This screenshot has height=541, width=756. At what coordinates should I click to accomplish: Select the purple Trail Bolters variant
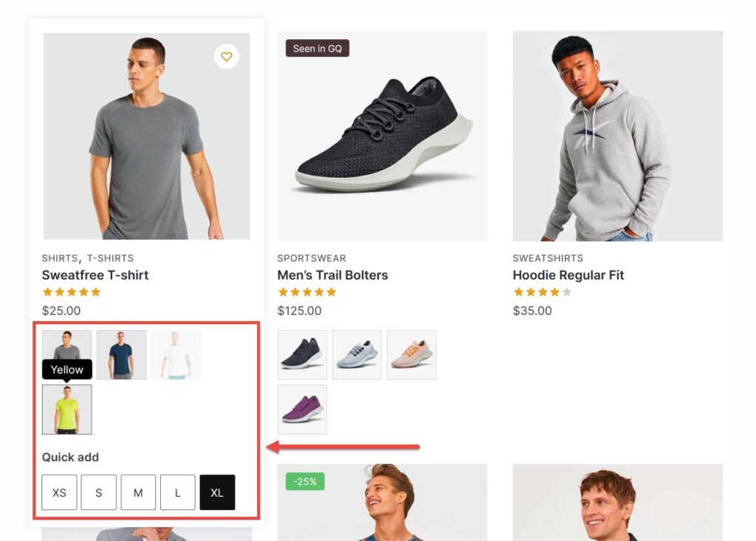pos(302,409)
